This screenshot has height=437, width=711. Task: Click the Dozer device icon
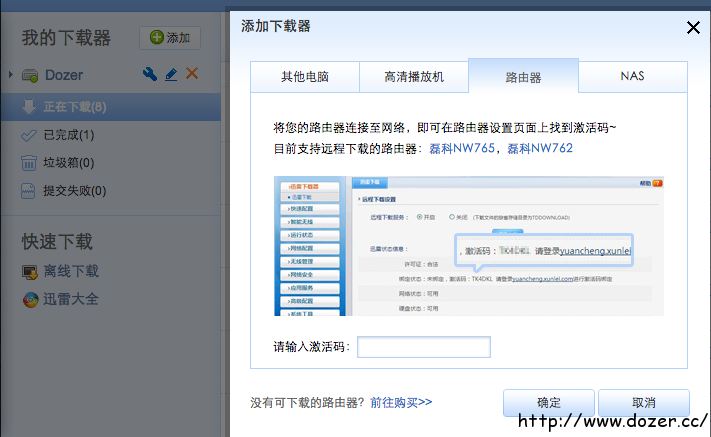pyautogui.click(x=30, y=75)
